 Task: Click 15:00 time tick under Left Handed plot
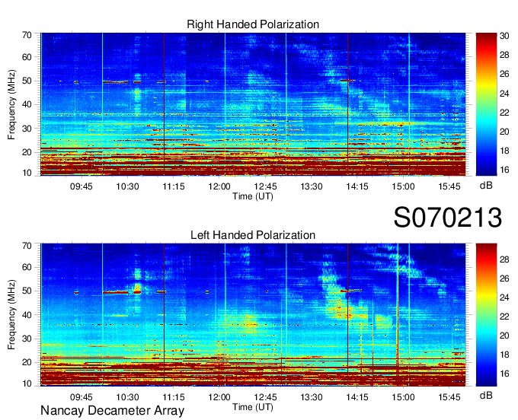(x=404, y=397)
